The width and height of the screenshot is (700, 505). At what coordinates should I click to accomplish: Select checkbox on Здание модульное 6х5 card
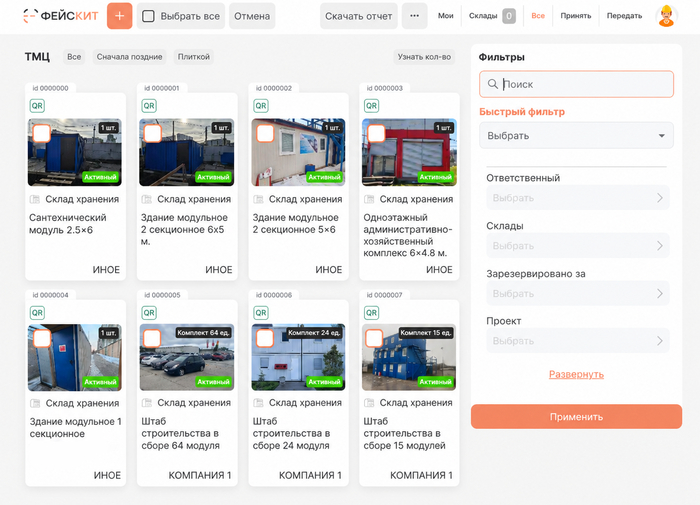click(152, 134)
